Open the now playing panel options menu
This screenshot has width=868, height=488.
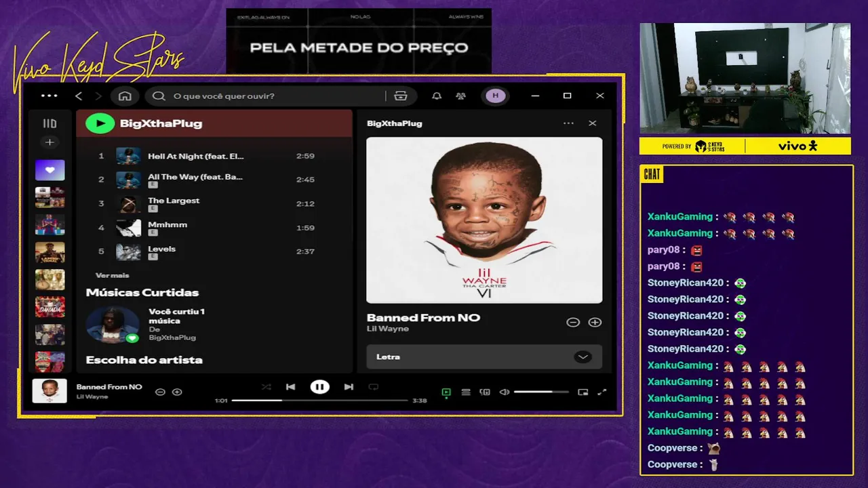[568, 123]
